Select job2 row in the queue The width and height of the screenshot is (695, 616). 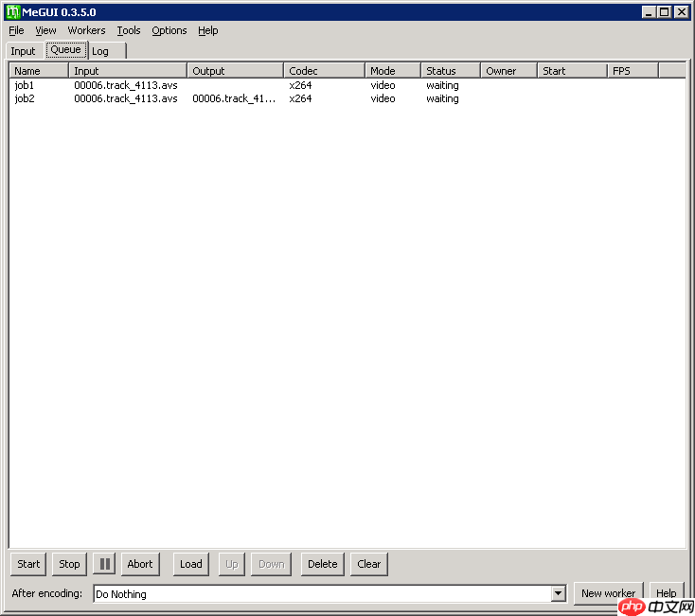25,98
